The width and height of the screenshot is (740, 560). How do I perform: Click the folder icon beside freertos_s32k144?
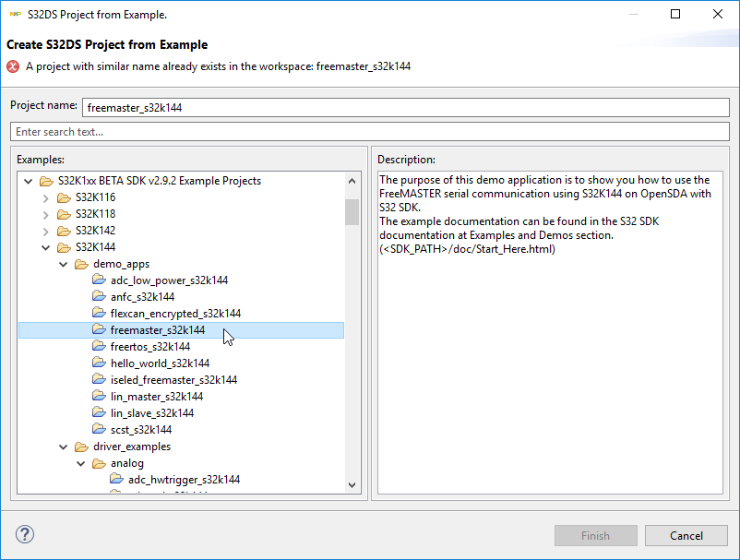[100, 347]
